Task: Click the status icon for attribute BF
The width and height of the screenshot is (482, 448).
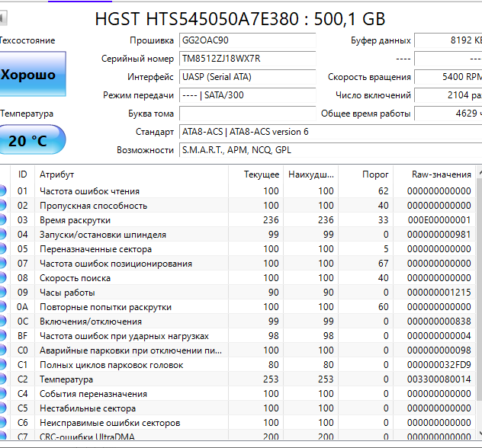Action: click(3, 336)
